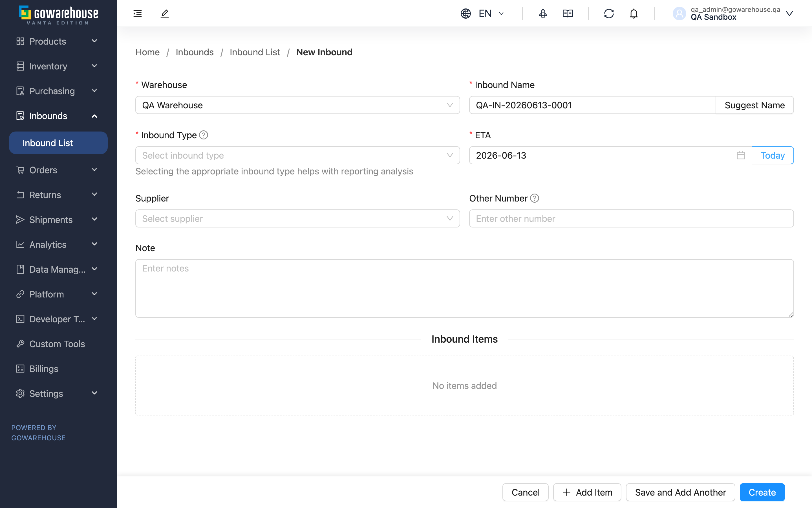Open the Custom Tools menu item
The height and width of the screenshot is (508, 812).
(58, 344)
